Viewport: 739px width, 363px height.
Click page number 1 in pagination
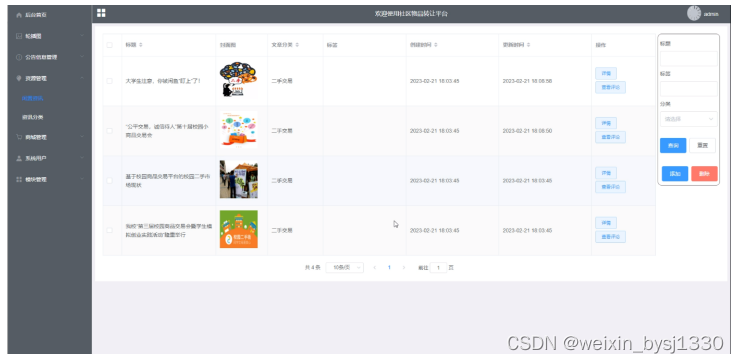tap(389, 267)
